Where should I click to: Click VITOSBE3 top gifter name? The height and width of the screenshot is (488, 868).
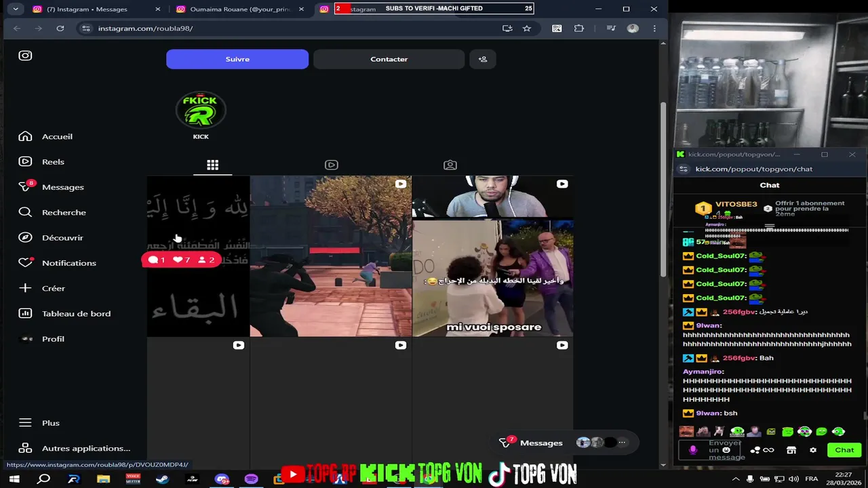click(x=736, y=204)
